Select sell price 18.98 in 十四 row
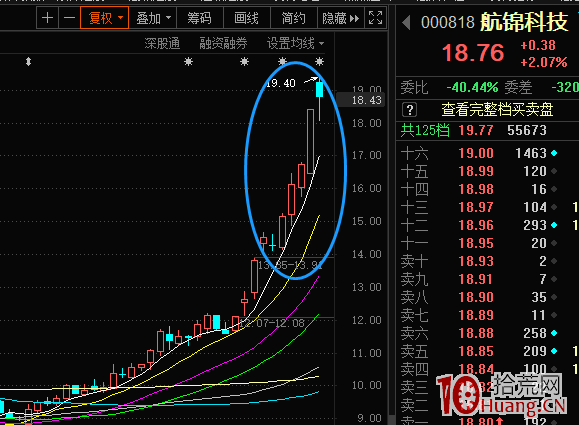The width and height of the screenshot is (579, 425). (x=476, y=189)
